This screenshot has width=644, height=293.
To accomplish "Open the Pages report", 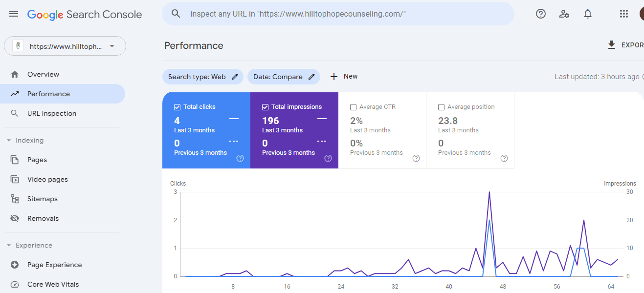I will [63, 160].
